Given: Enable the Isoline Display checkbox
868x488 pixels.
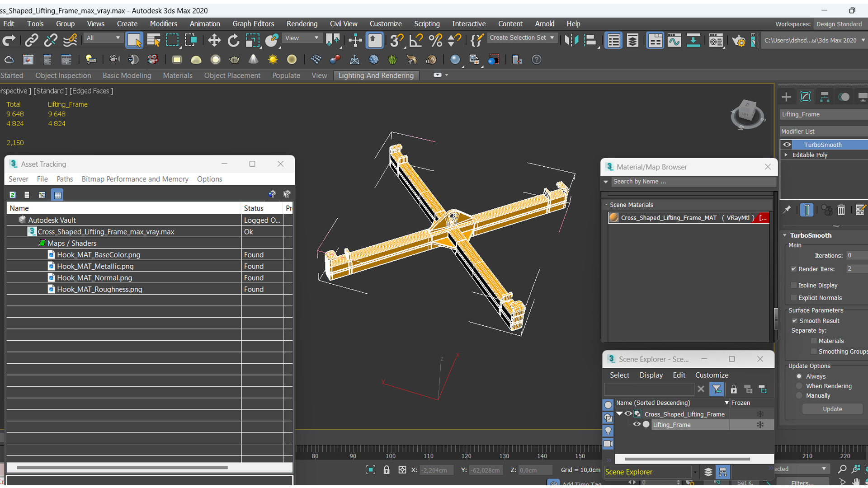Looking at the screenshot, I should pyautogui.click(x=793, y=285).
